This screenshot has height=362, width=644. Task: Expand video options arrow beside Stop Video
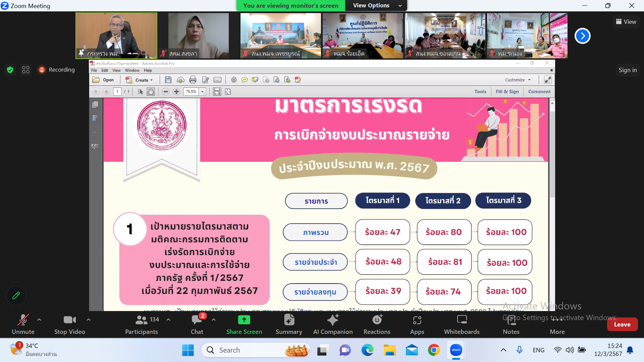tap(89, 320)
